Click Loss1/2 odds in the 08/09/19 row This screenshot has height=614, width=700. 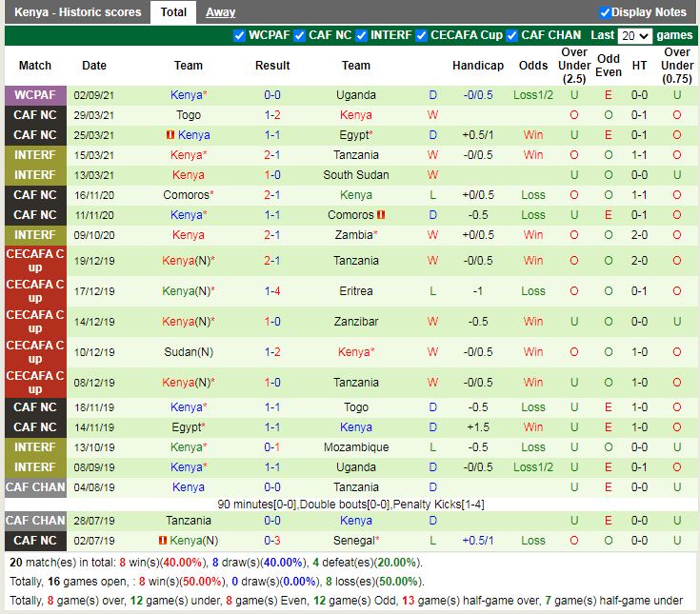(533, 467)
